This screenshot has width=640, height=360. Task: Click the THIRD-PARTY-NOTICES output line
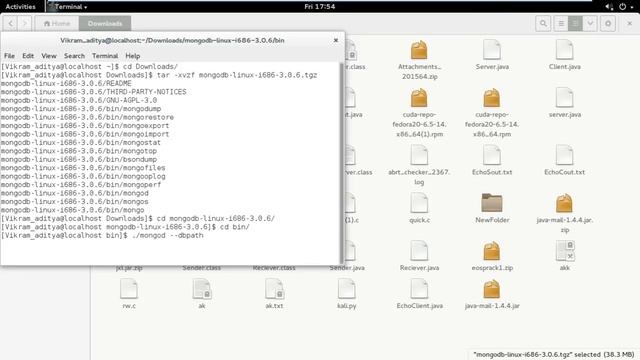tap(93, 92)
